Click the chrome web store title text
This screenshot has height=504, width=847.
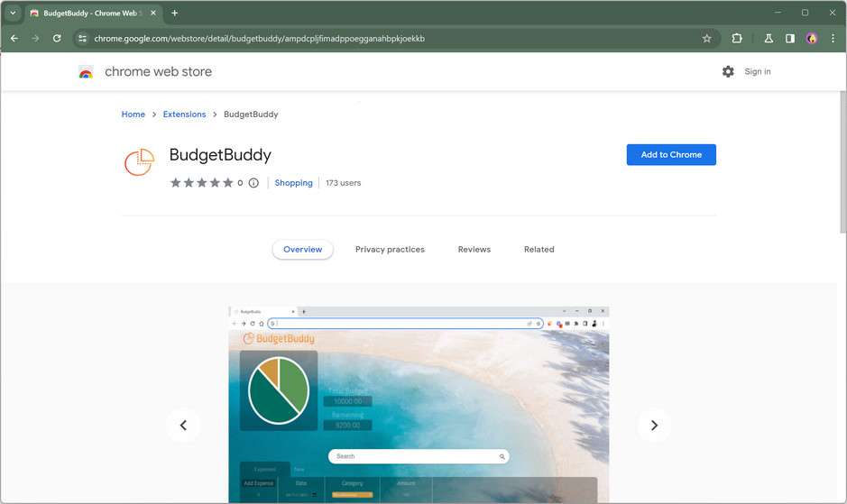tap(158, 71)
